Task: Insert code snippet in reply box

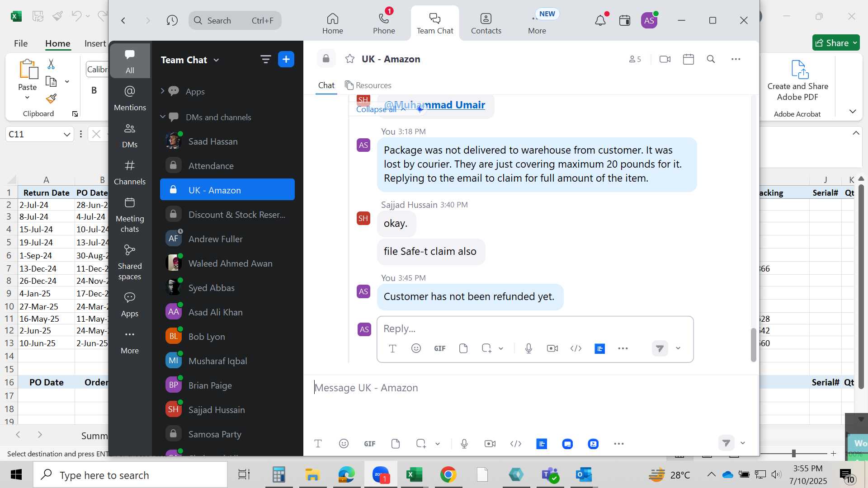Action: [x=576, y=348]
